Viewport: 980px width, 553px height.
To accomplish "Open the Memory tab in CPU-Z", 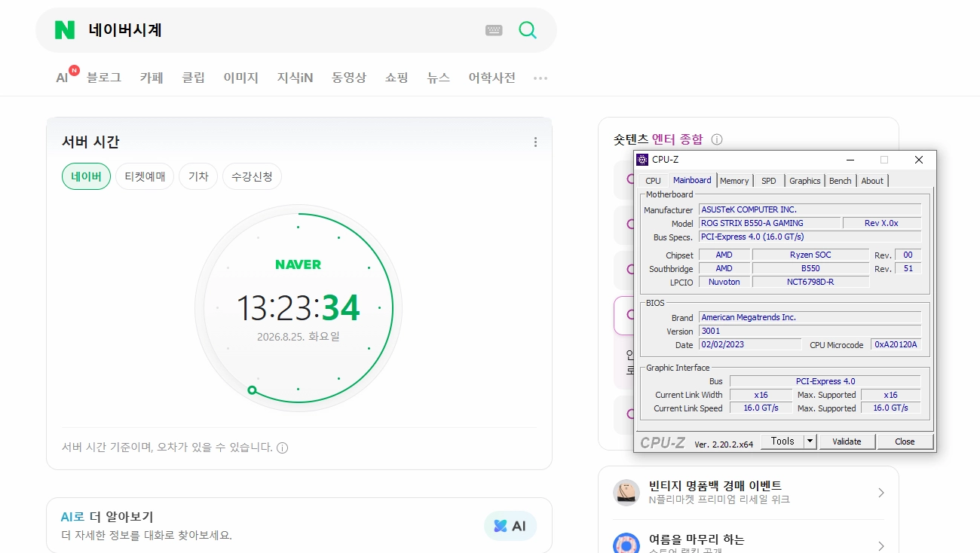I will click(x=734, y=181).
